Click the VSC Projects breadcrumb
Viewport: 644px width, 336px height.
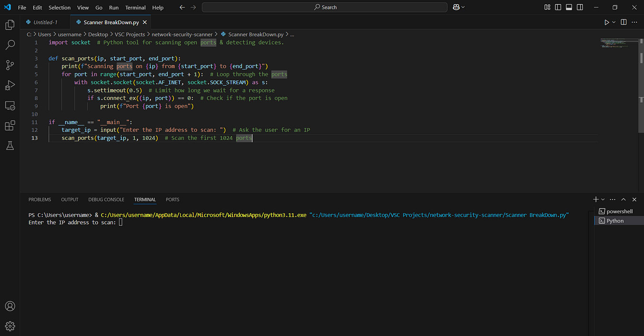click(x=130, y=34)
